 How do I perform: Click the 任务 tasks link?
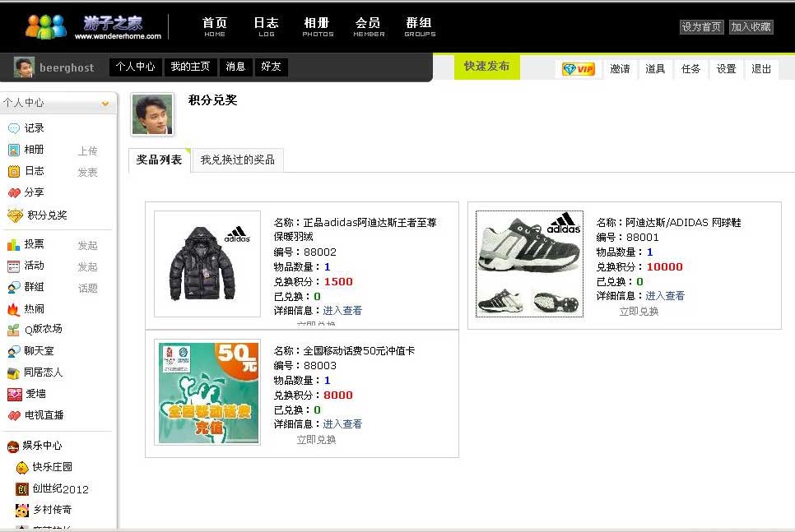pyautogui.click(x=690, y=69)
